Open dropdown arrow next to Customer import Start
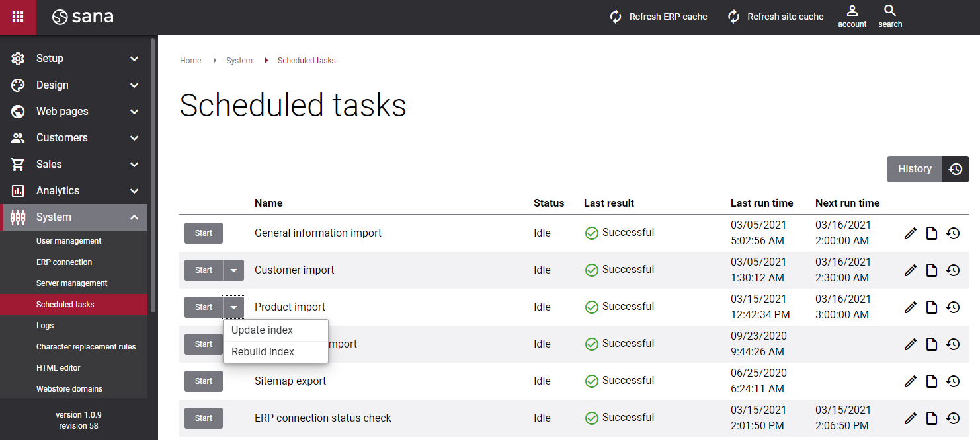 coord(233,270)
